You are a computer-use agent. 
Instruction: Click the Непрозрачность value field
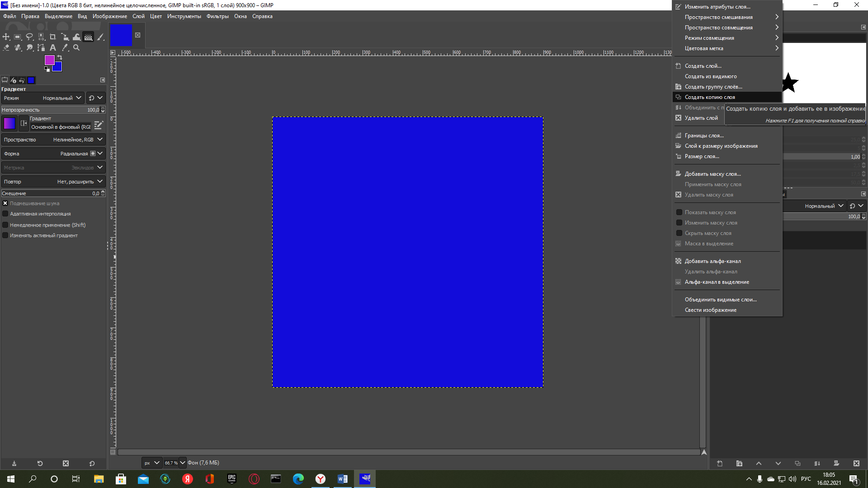click(92, 110)
